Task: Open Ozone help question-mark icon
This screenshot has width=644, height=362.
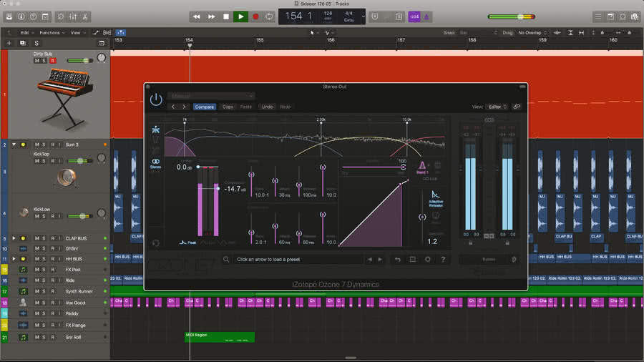Action: point(443,260)
